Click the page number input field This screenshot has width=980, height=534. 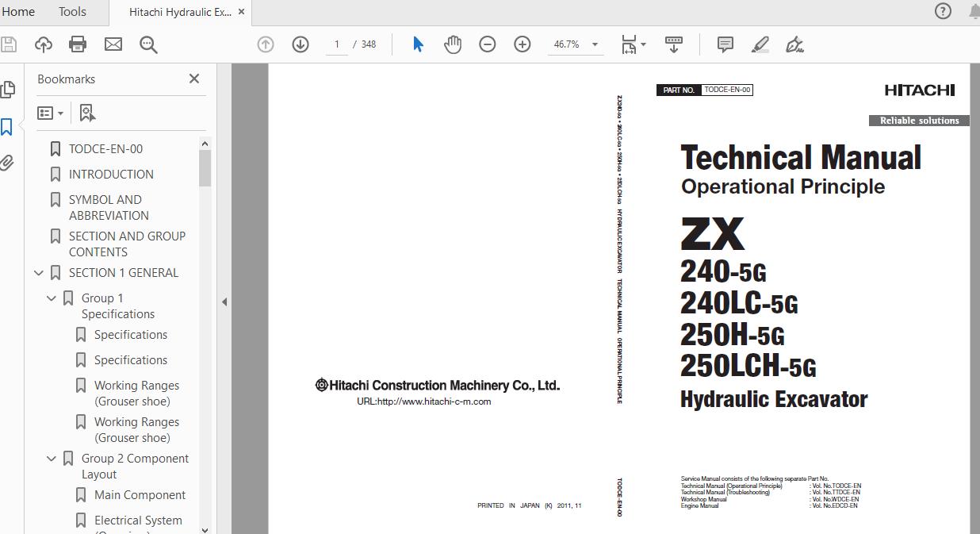pyautogui.click(x=337, y=44)
